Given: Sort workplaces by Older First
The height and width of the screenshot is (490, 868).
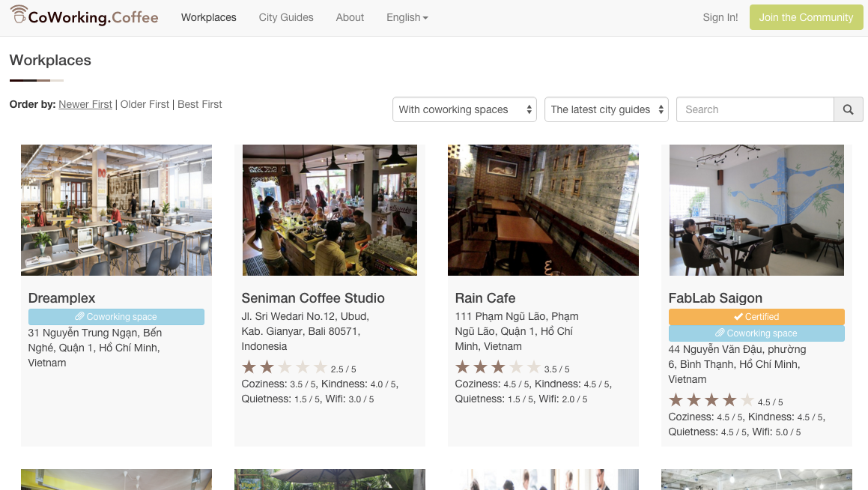Looking at the screenshot, I should (x=145, y=104).
